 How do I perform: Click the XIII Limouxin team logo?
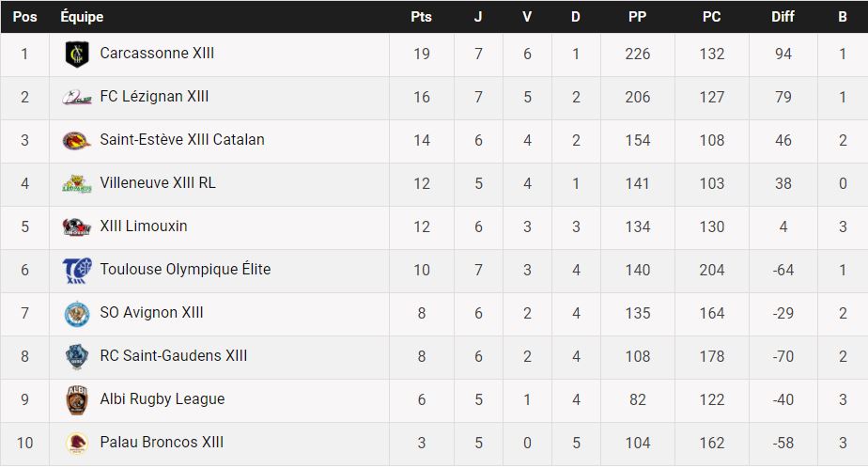76,227
